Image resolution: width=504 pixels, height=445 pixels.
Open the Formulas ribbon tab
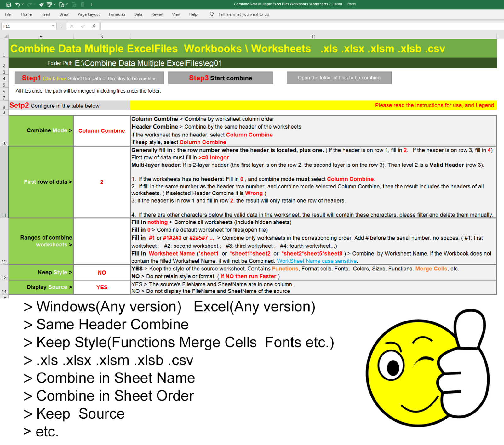pos(117,14)
